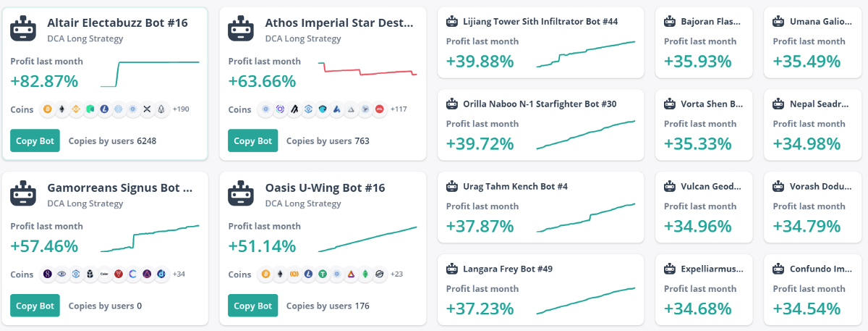Expand the +23 coins on Oasis U-Wing card
868x331 pixels.
pyautogui.click(x=397, y=275)
